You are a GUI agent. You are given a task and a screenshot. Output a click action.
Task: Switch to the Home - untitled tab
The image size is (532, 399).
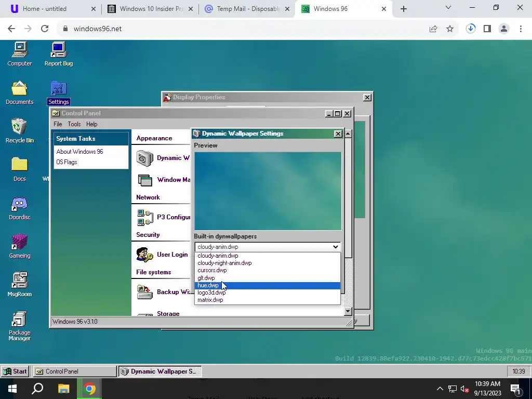(51, 9)
